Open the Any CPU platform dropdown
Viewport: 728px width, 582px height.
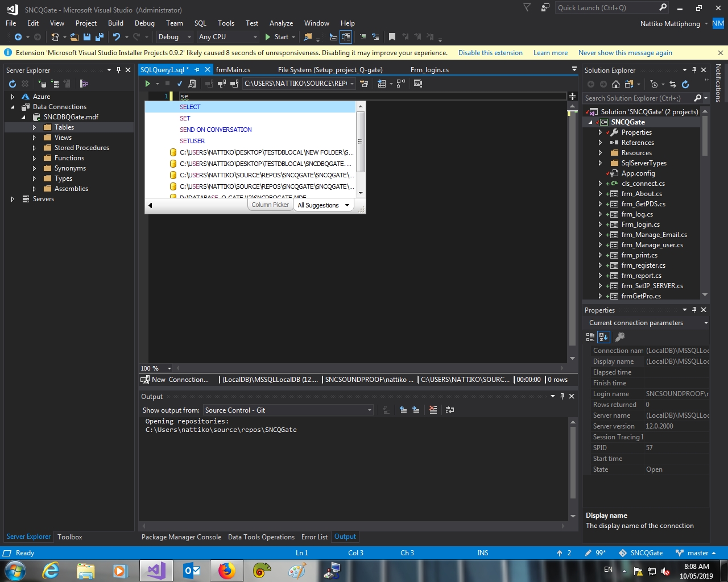tap(228, 37)
